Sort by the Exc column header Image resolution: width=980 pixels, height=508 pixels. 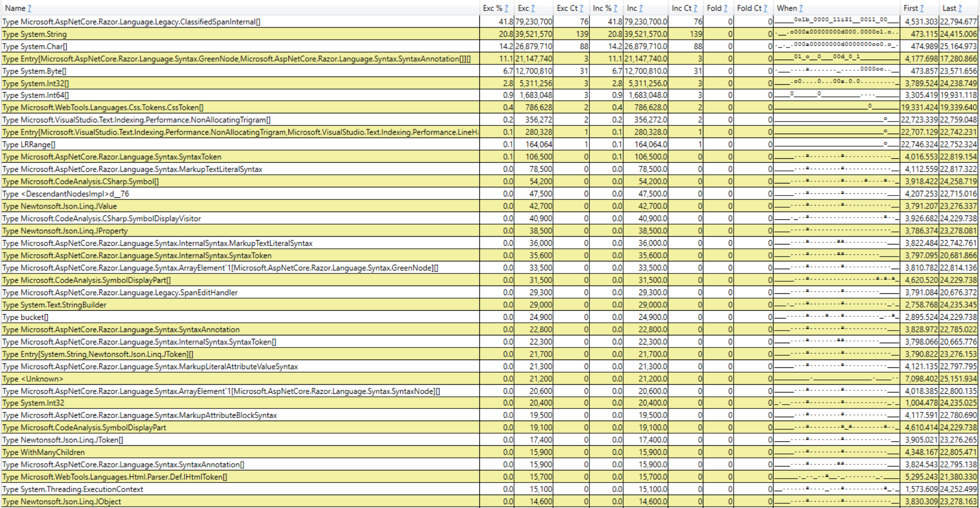523,8
